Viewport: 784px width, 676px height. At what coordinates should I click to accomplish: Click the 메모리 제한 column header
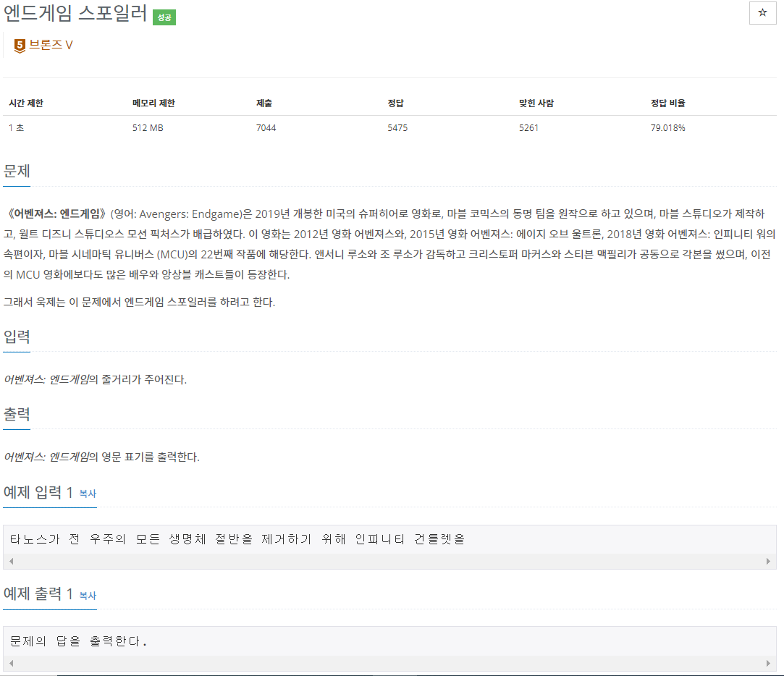tap(153, 103)
